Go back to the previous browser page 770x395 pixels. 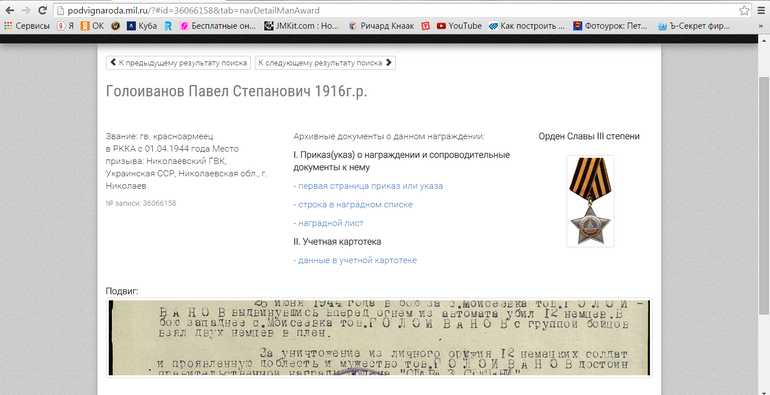pos(9,10)
